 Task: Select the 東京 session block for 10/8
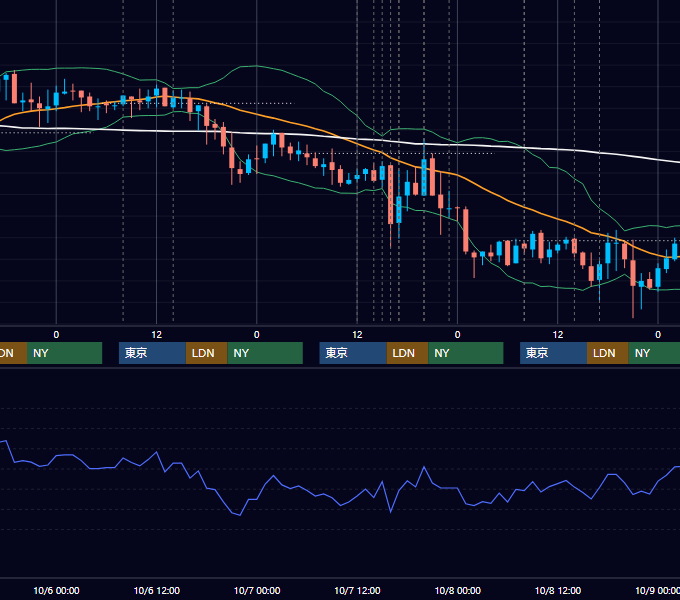pos(553,353)
